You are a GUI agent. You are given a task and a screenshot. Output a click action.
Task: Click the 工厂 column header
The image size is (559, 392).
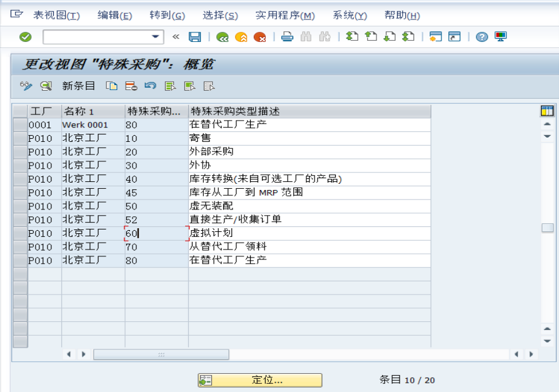44,111
